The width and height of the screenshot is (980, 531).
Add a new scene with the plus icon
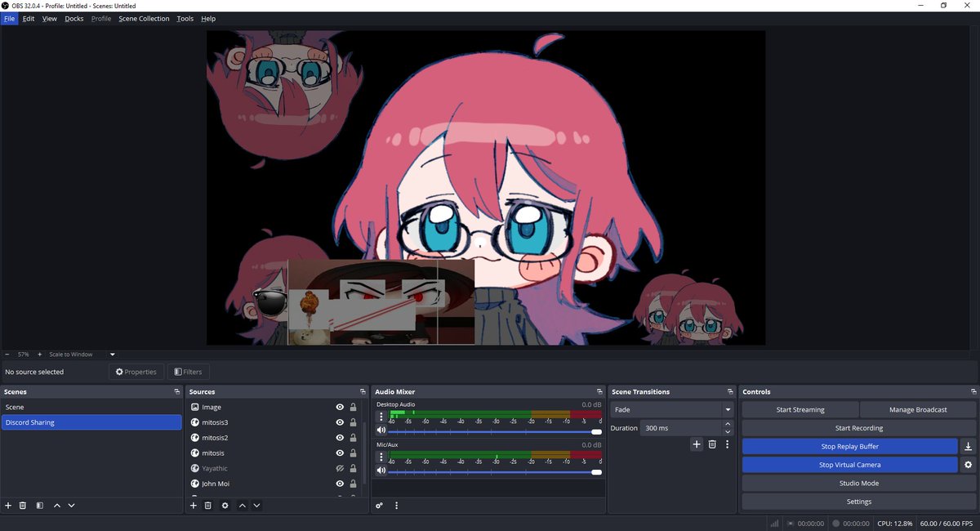[x=8, y=506]
